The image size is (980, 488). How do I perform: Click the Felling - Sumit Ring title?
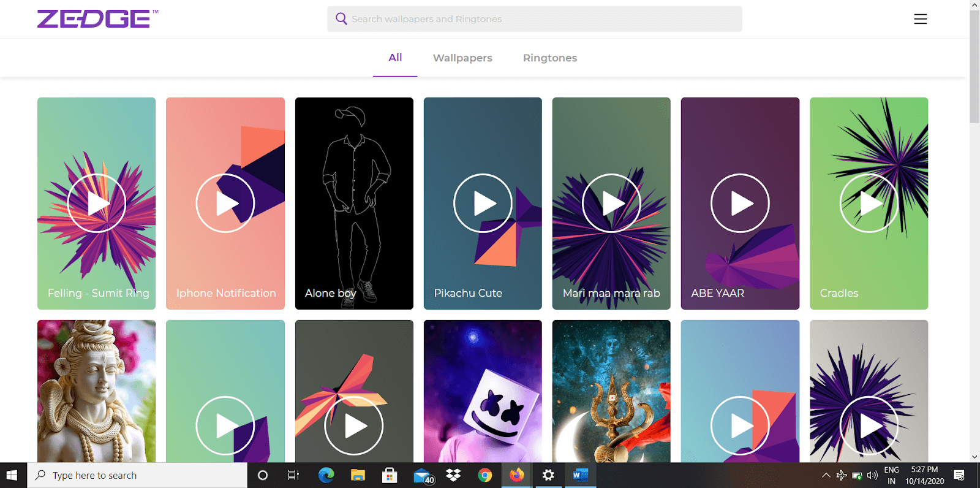pos(98,293)
